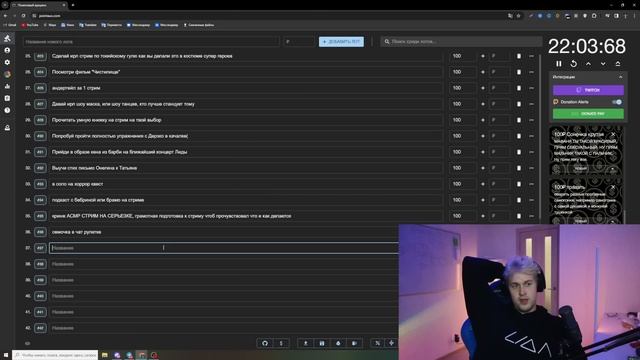This screenshot has width=640, height=360.
Task: Open the statistics bar-chart icon in sidebar
Action: (x=7, y=86)
